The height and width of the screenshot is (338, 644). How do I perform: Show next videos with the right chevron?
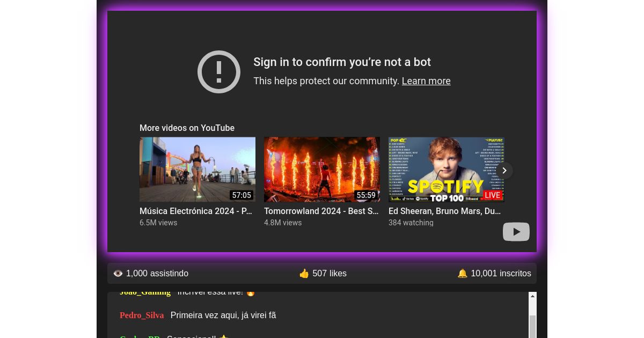pyautogui.click(x=504, y=171)
